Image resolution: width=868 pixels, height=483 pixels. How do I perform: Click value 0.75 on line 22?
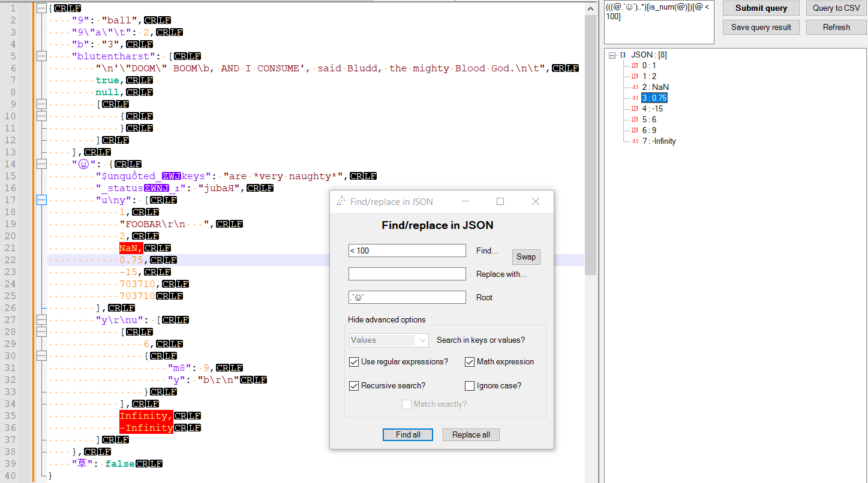(x=131, y=260)
